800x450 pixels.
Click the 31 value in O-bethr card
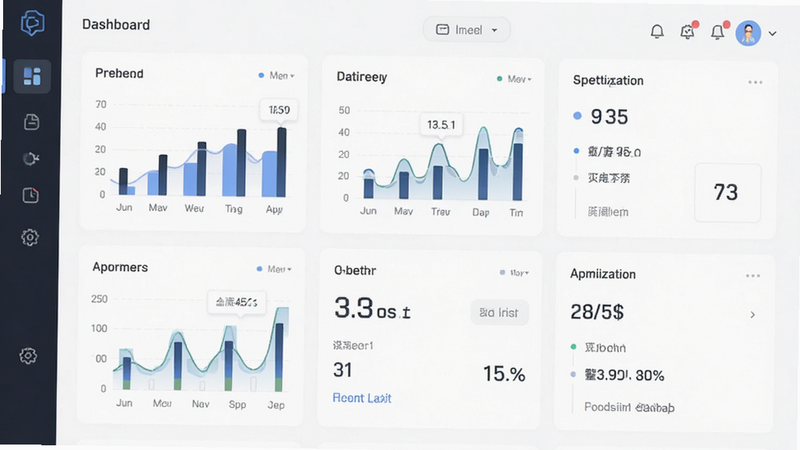tap(342, 370)
